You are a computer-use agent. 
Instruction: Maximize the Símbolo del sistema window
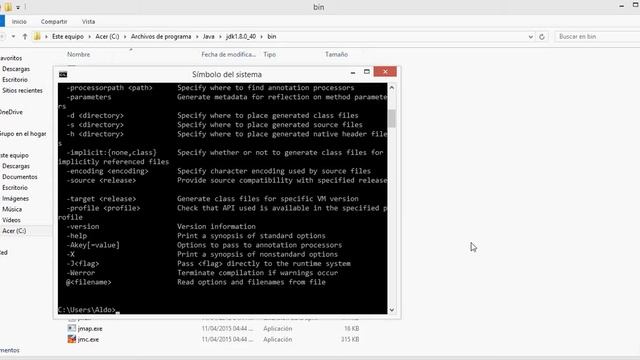[x=367, y=72]
